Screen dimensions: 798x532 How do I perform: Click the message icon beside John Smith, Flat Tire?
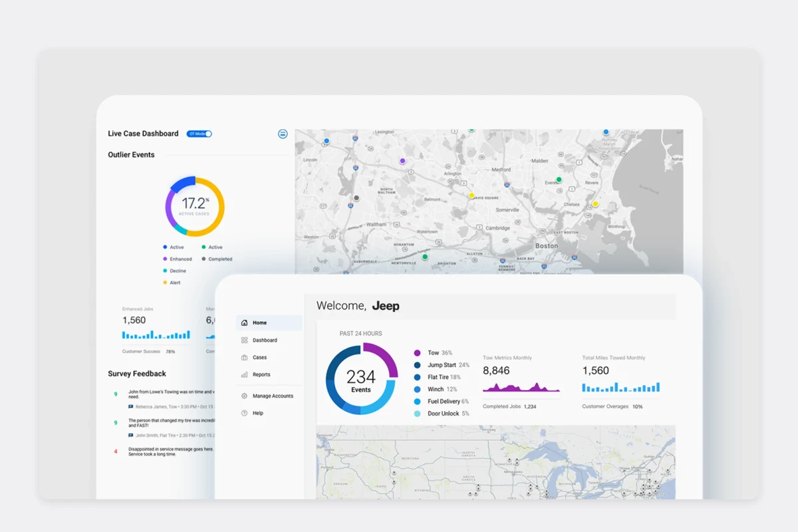point(131,435)
